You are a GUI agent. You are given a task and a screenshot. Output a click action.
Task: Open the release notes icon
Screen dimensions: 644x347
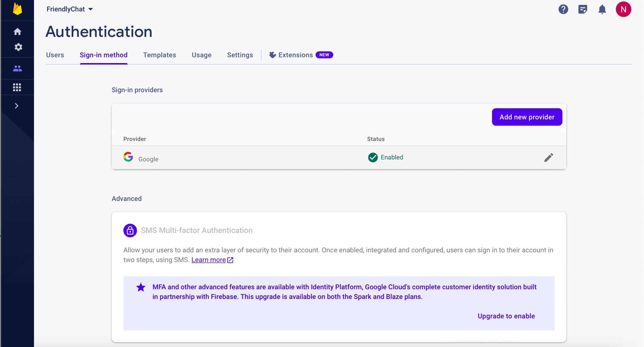click(583, 9)
